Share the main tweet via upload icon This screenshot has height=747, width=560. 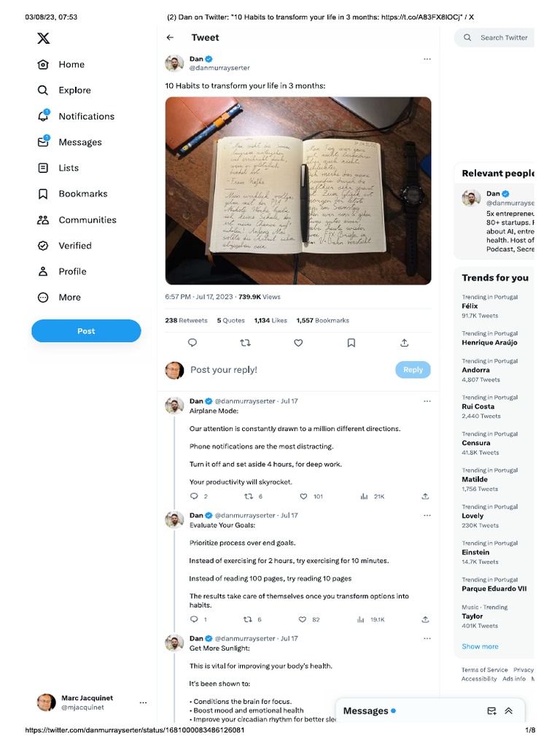(x=404, y=343)
